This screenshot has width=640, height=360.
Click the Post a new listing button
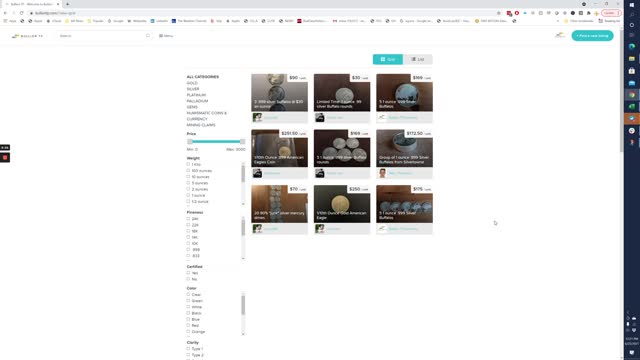pos(592,36)
